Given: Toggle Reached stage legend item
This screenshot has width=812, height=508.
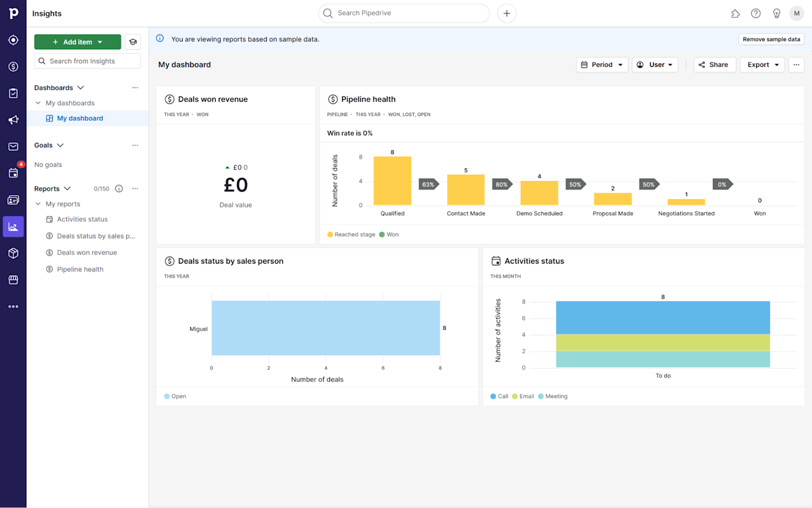Looking at the screenshot, I should (351, 235).
